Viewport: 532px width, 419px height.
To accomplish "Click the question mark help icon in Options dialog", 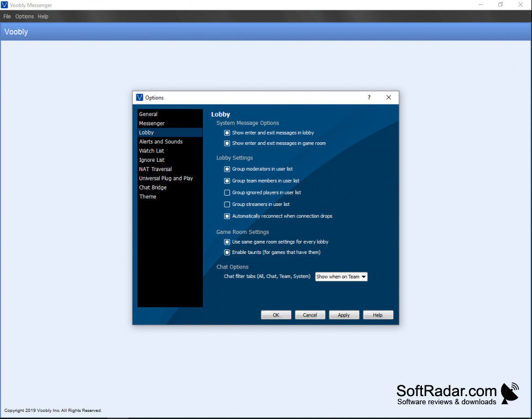I will coord(369,98).
